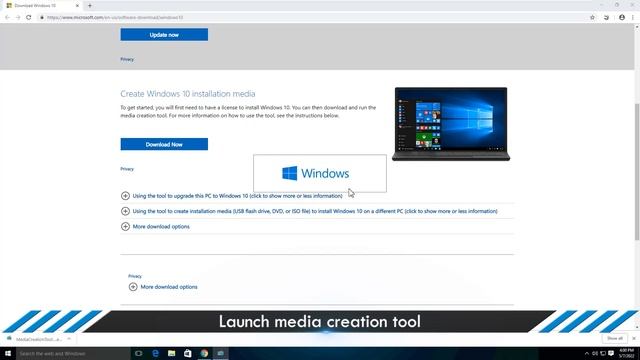The height and width of the screenshot is (360, 640).
Task: Open Privacy link under Download Now
Action: (x=127, y=169)
